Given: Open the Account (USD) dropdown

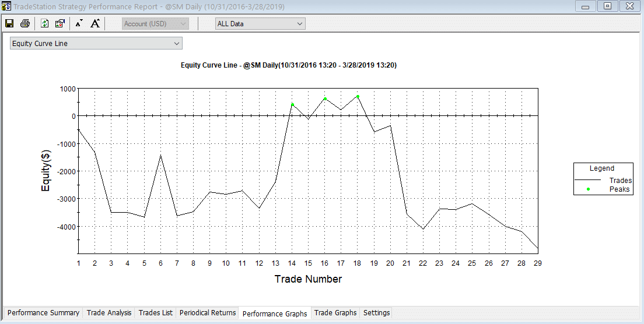Looking at the screenshot, I should point(155,24).
